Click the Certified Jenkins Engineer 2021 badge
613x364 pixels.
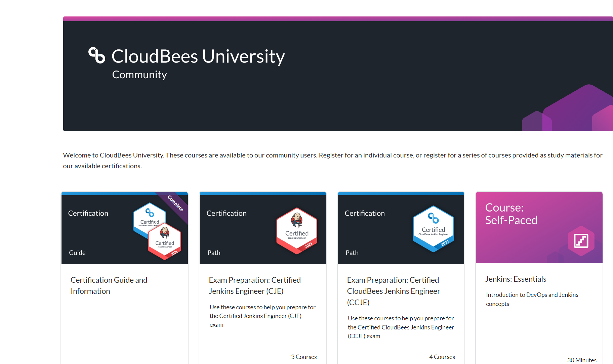(x=297, y=231)
